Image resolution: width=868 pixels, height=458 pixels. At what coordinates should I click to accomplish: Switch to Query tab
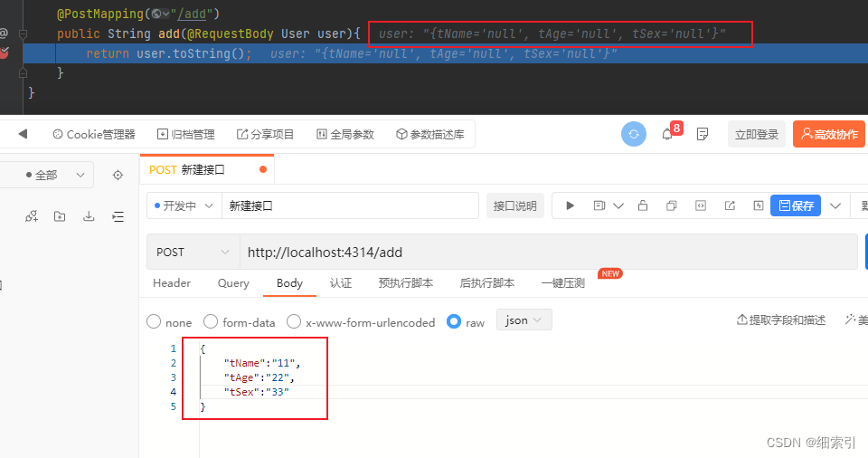(x=233, y=282)
